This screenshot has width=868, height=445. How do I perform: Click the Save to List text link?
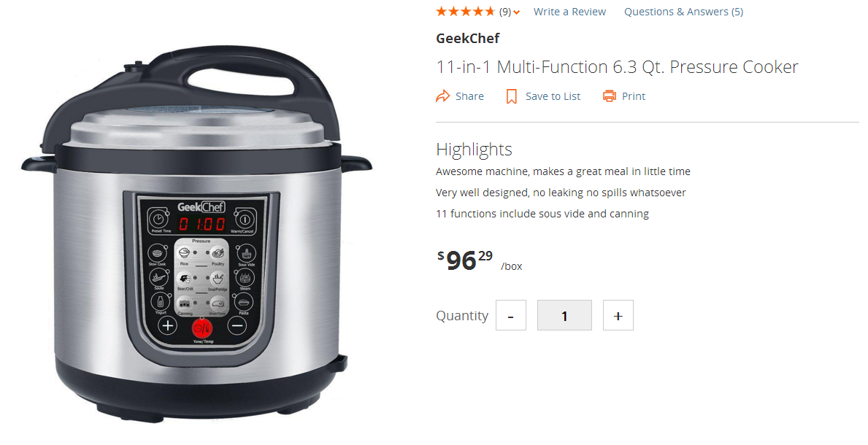click(553, 96)
